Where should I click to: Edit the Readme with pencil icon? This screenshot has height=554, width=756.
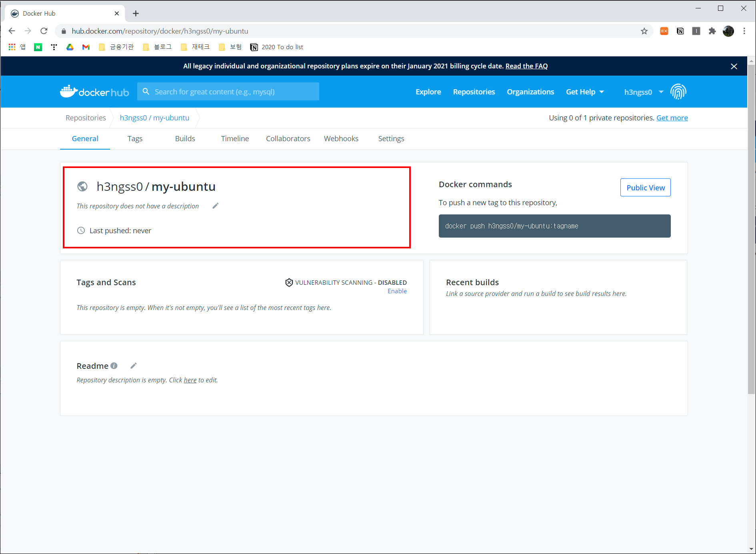[x=134, y=366]
